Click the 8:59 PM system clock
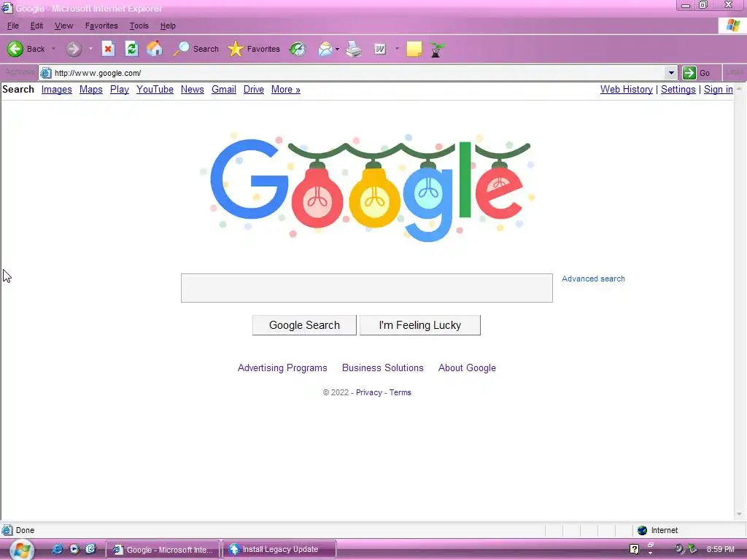Viewport: 747px width, 560px height. (x=720, y=550)
